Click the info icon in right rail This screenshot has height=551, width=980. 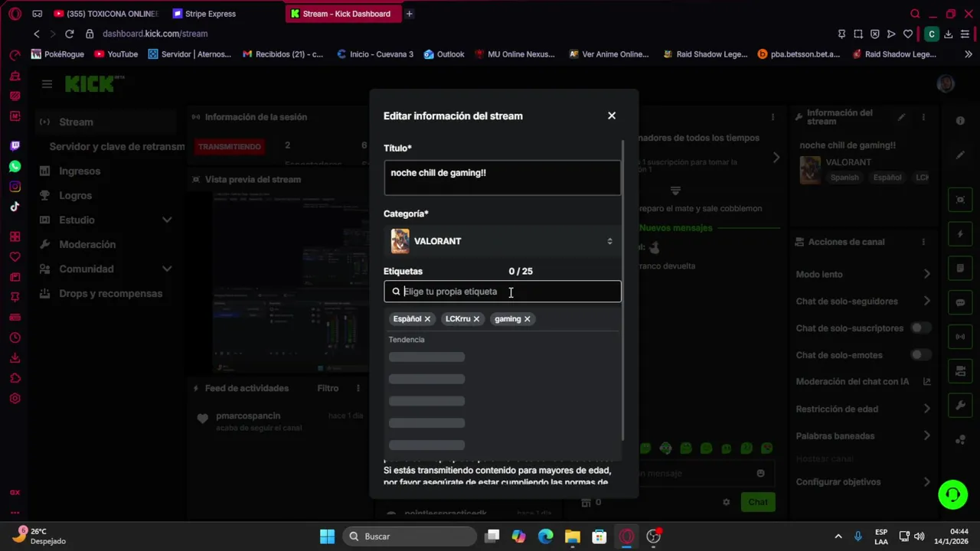(960, 121)
